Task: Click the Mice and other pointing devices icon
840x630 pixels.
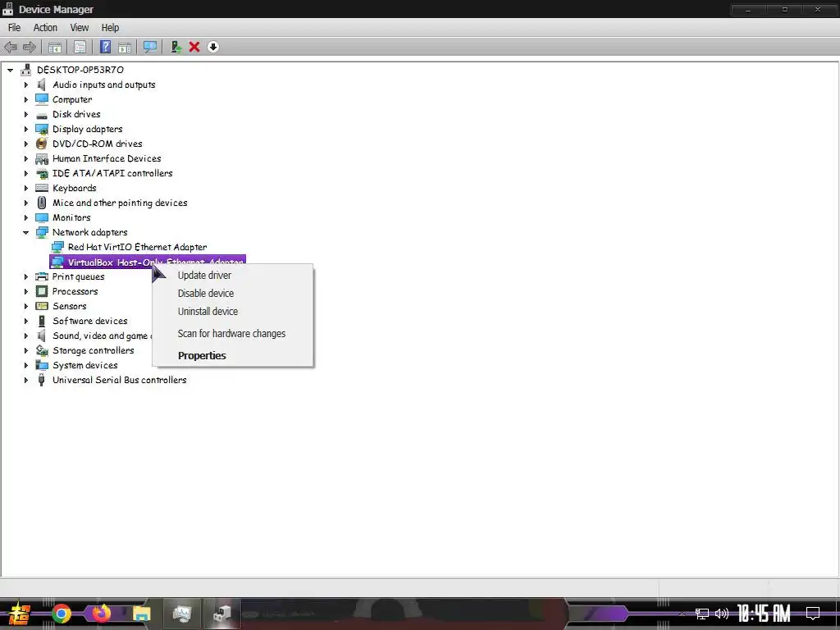Action: [x=42, y=203]
